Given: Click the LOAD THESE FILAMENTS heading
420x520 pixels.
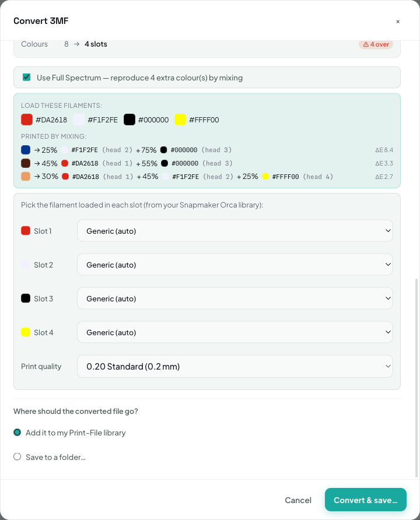Looking at the screenshot, I should [61, 106].
